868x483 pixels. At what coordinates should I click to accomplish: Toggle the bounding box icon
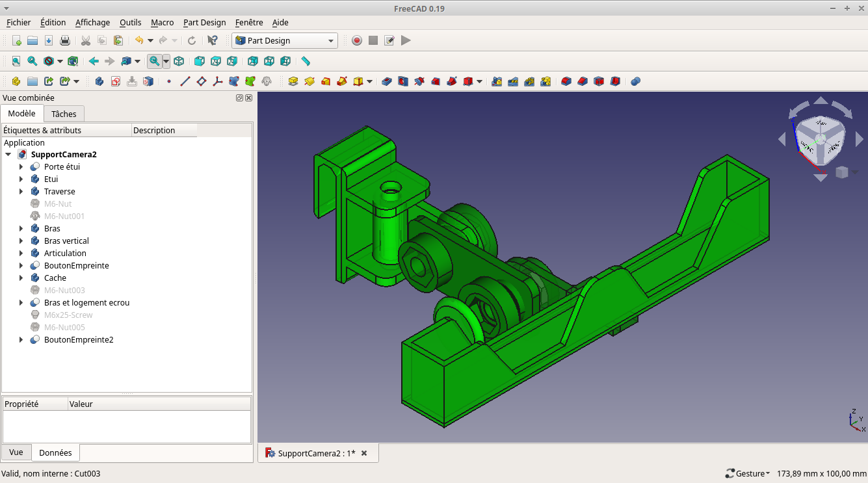73,61
